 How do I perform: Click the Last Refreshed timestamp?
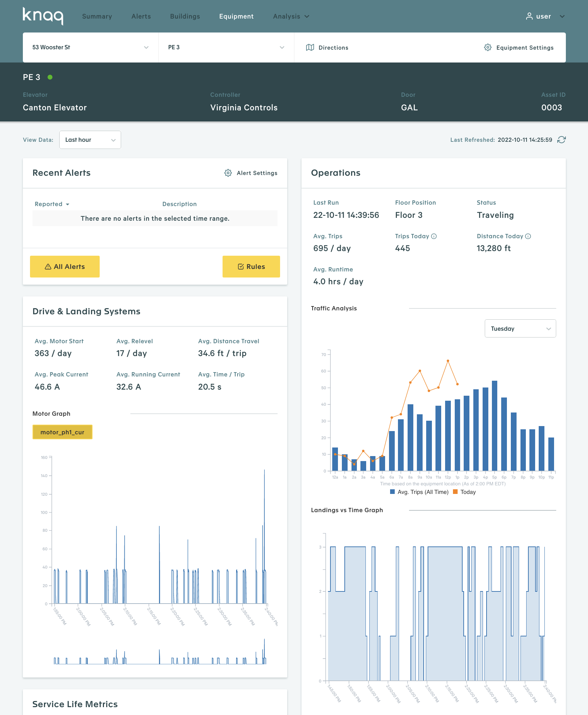pyautogui.click(x=525, y=140)
